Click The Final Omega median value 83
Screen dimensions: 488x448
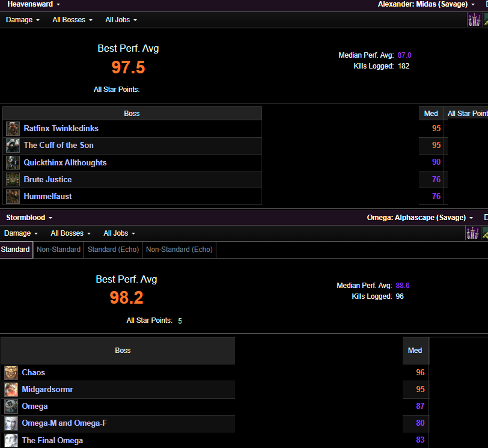click(420, 440)
